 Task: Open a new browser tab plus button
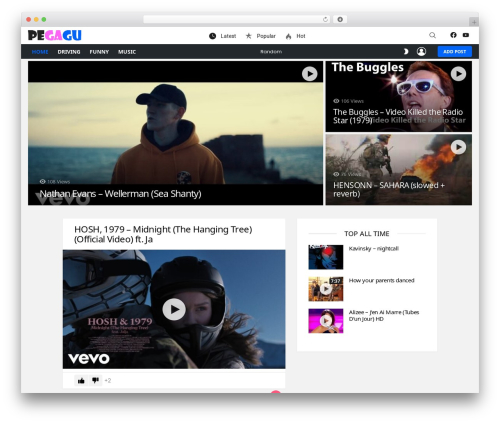pos(474,22)
